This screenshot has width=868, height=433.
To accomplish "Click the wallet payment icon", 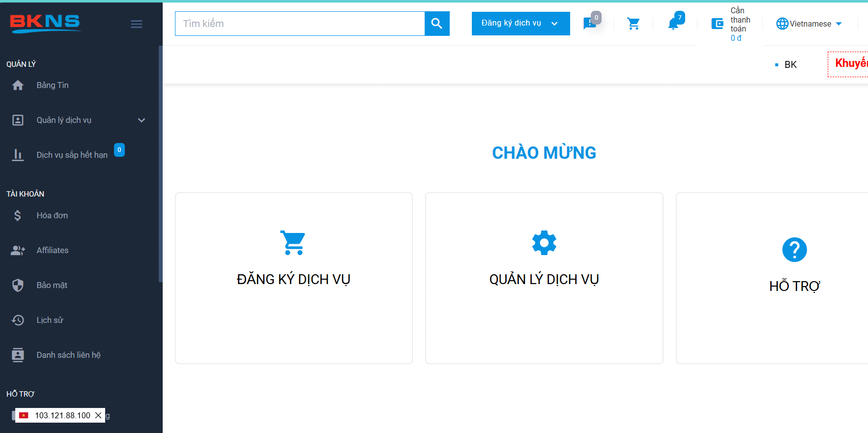I will (717, 24).
